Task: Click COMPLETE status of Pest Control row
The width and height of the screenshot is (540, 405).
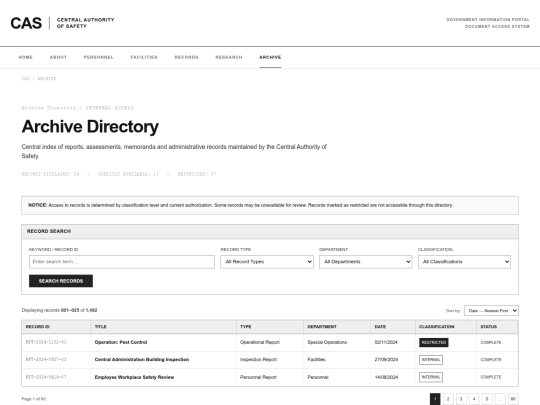Action: click(x=491, y=342)
